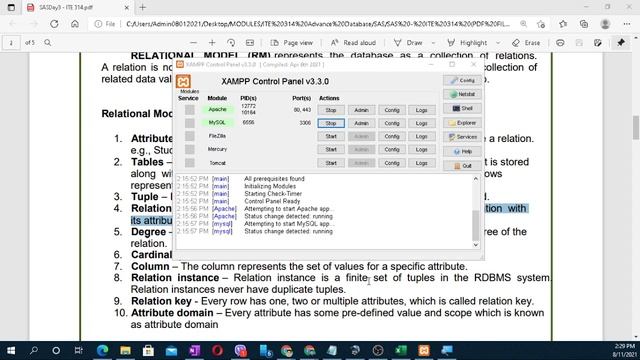Quit the XAMPP Control Panel
The height and width of the screenshot is (360, 640).
pos(462,166)
